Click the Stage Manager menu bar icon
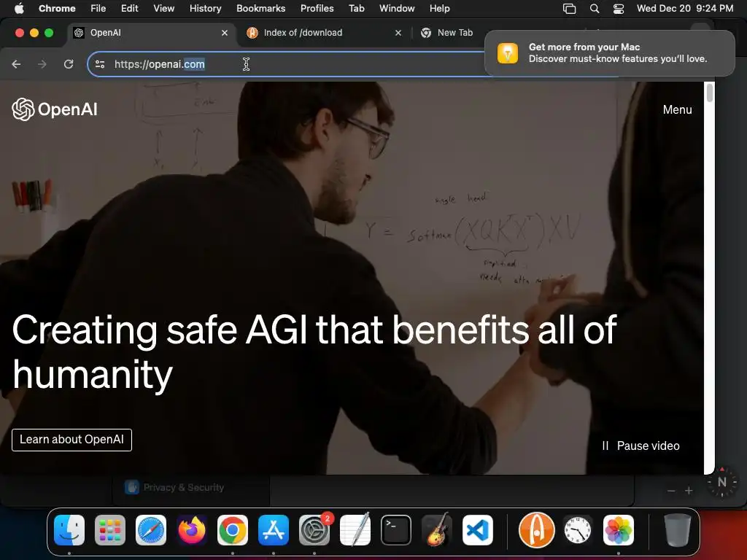 569,9
